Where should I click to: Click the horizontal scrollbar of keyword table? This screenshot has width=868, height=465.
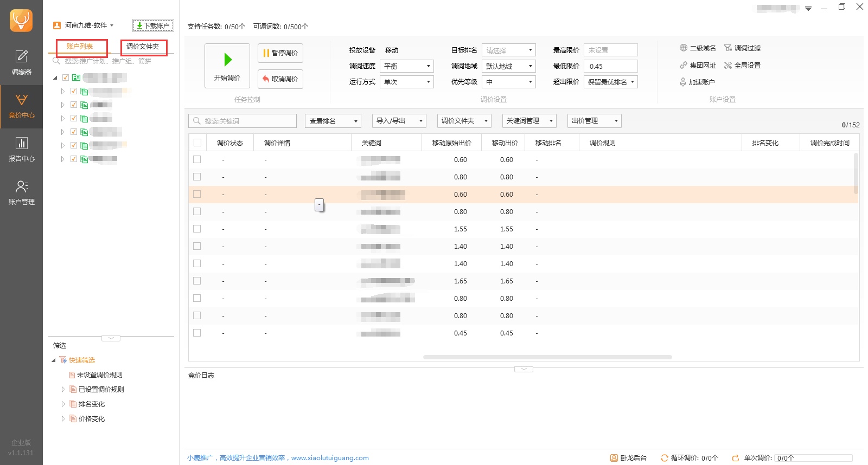pos(547,357)
